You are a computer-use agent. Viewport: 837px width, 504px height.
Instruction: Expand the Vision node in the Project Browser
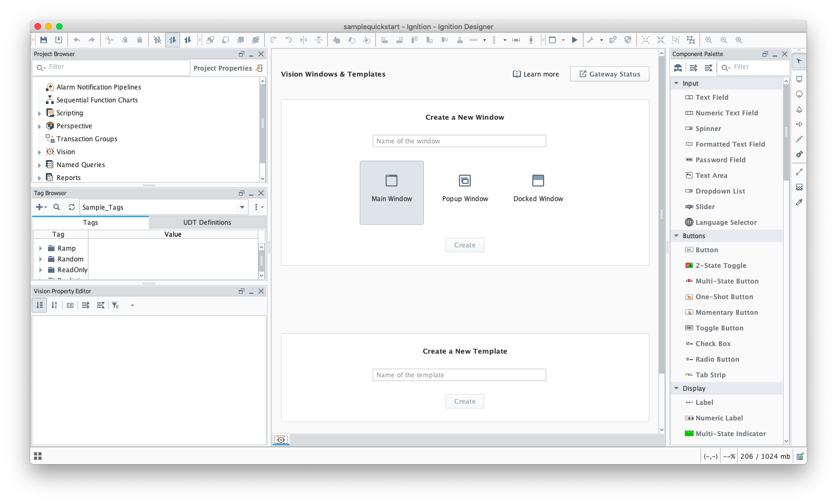[39, 153]
